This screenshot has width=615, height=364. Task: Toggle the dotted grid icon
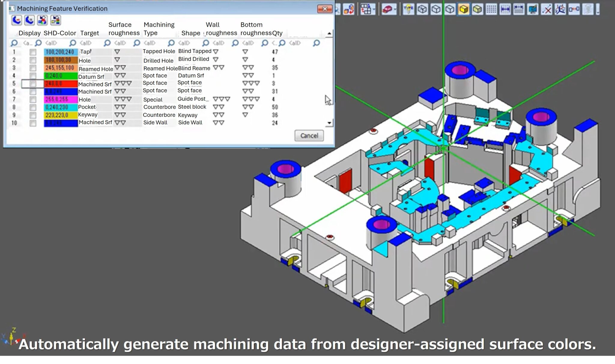coord(491,9)
